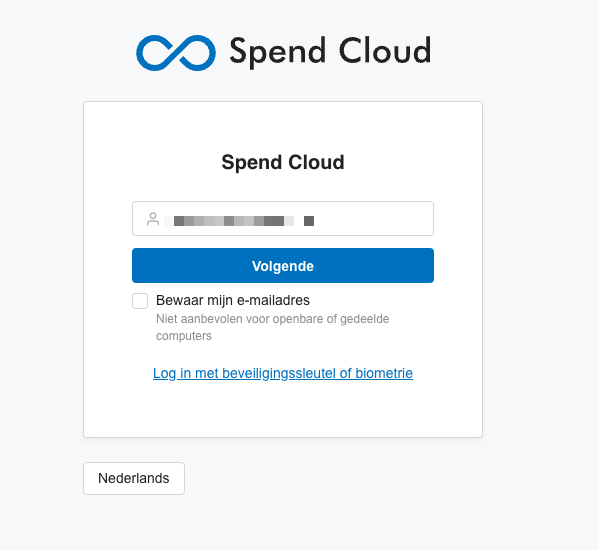Click the Niet aanbevolen voor openbare hint text

[272, 319]
